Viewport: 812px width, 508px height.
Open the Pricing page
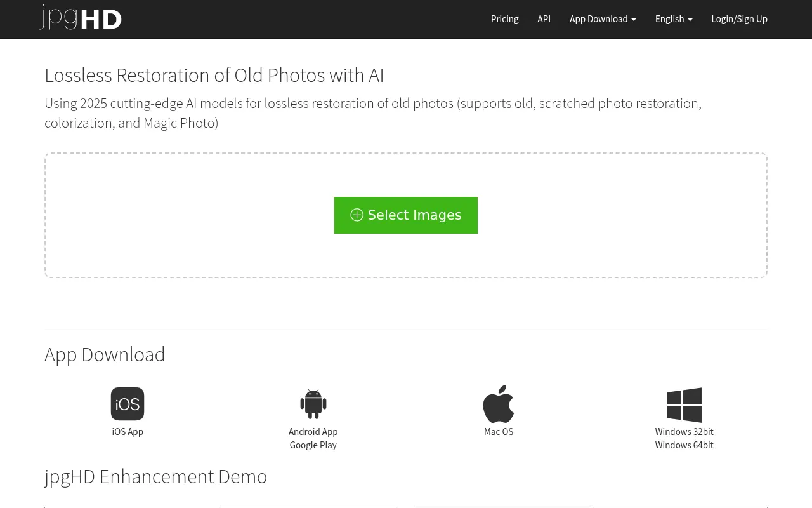click(x=504, y=19)
